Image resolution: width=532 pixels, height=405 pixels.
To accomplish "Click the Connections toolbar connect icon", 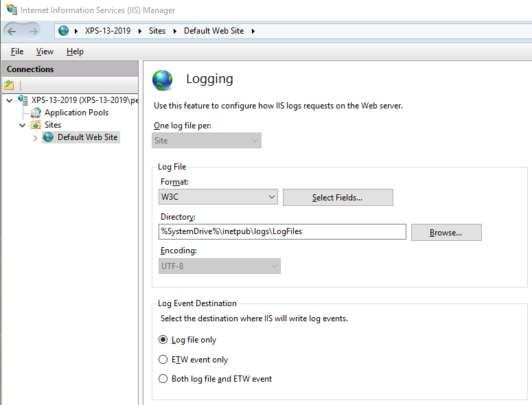I will pos(9,85).
